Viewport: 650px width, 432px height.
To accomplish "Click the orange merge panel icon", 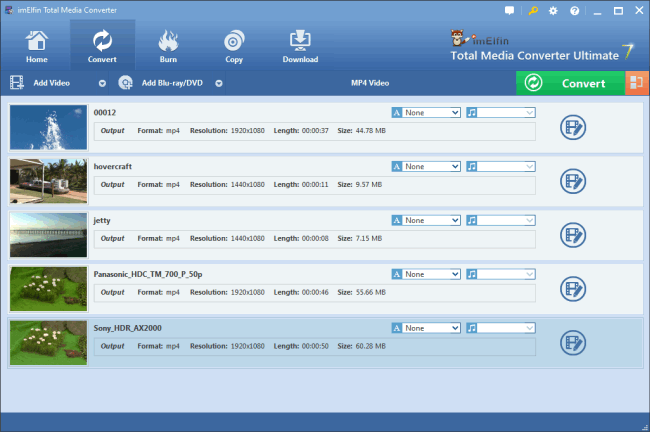I will pyautogui.click(x=637, y=83).
